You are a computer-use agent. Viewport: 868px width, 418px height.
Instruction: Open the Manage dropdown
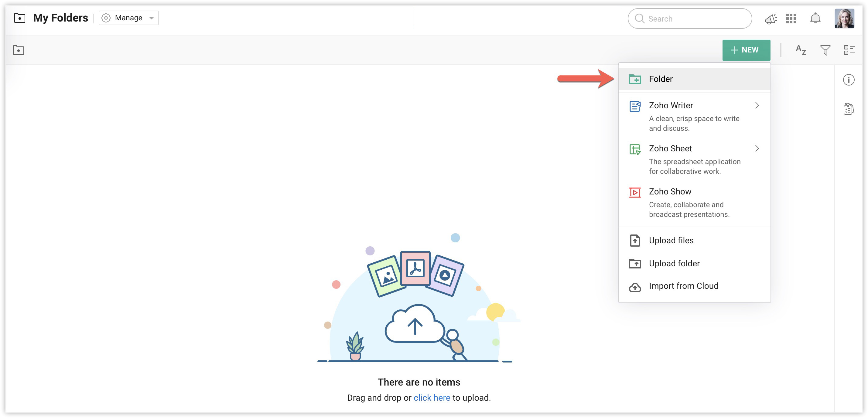tap(128, 18)
